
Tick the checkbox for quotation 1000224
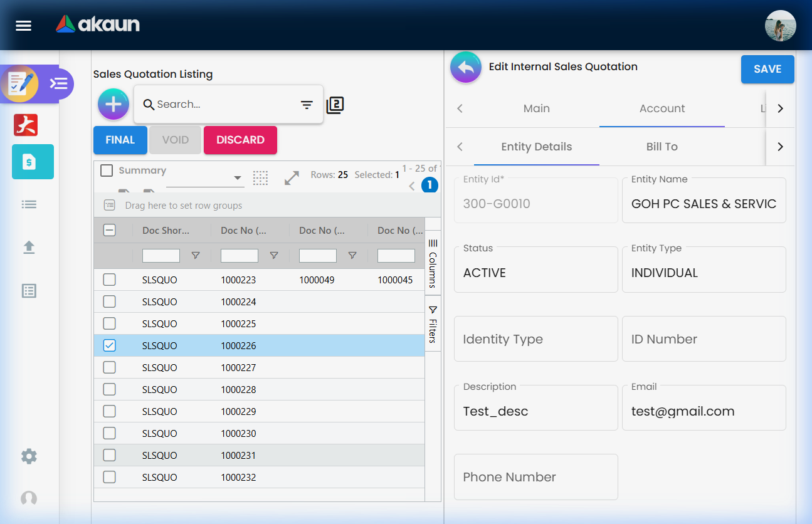109,301
